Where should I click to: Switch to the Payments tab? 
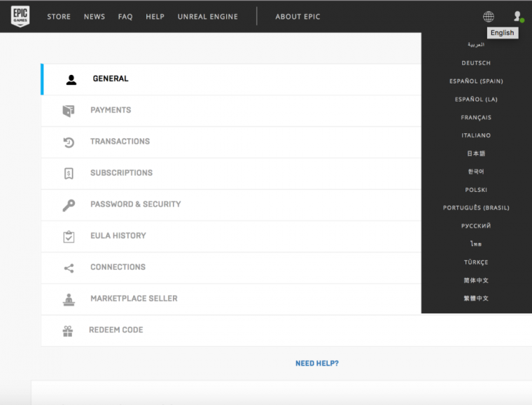(x=231, y=111)
